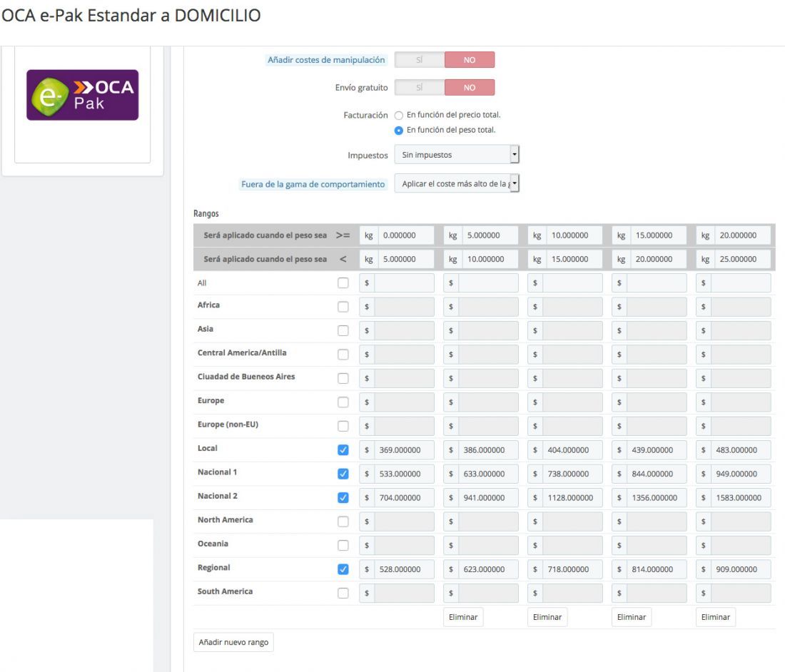This screenshot has height=672, width=785.
Task: Edit Regional price field 528.000000
Action: 404,569
